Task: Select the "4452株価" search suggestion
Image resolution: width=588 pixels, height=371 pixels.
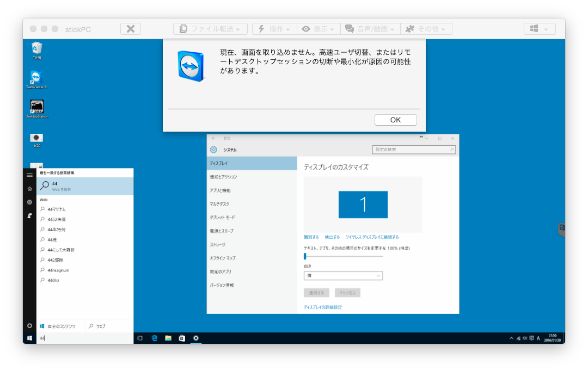Action: point(85,219)
